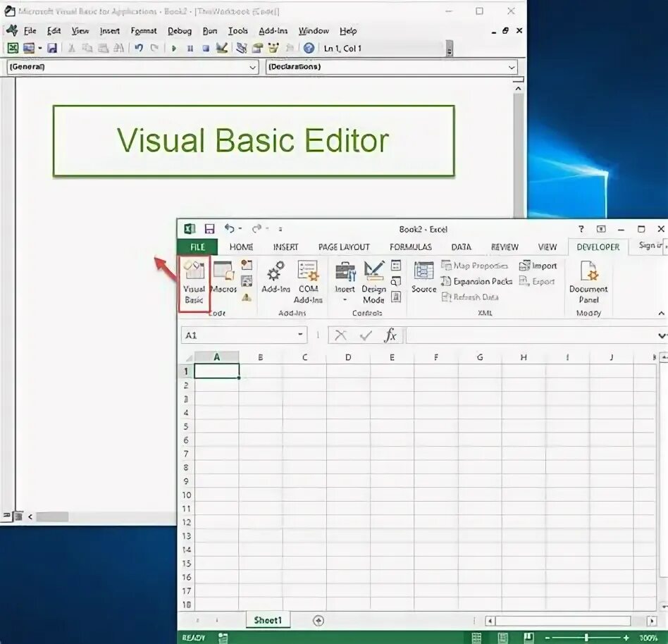Screen dimensions: 668x644
Task: Open the Document Panel
Action: [x=589, y=280]
